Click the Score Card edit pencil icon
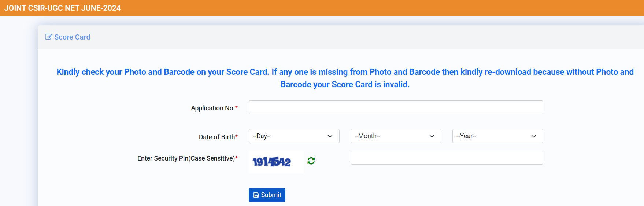 tap(48, 37)
